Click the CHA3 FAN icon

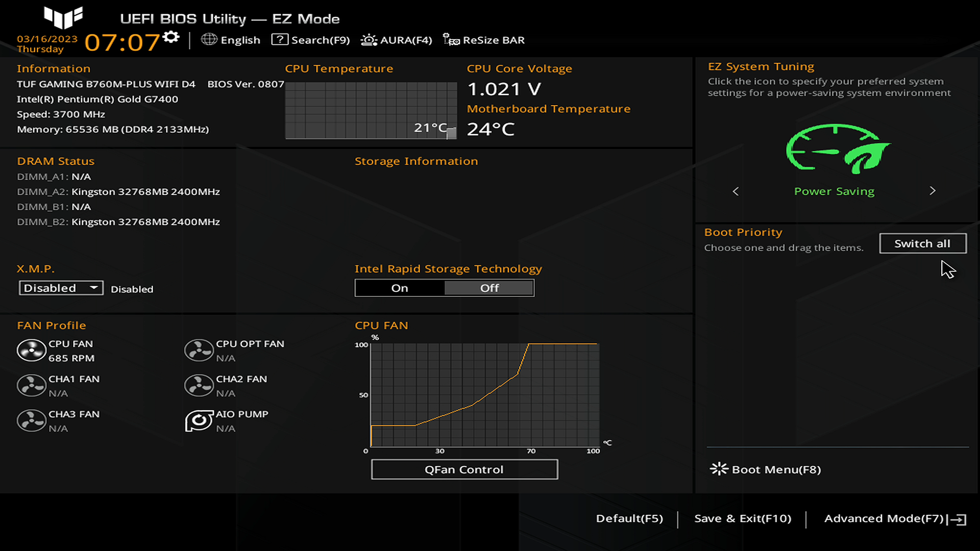pyautogui.click(x=32, y=421)
